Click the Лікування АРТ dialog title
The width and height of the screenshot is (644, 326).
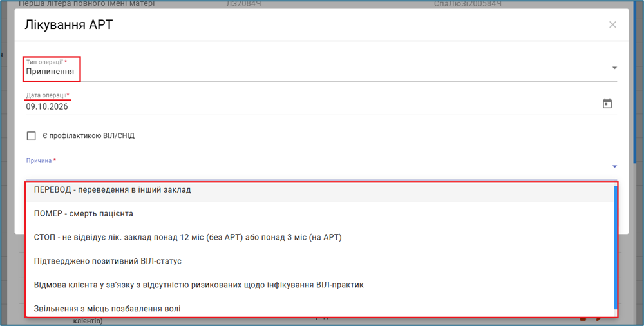click(69, 24)
